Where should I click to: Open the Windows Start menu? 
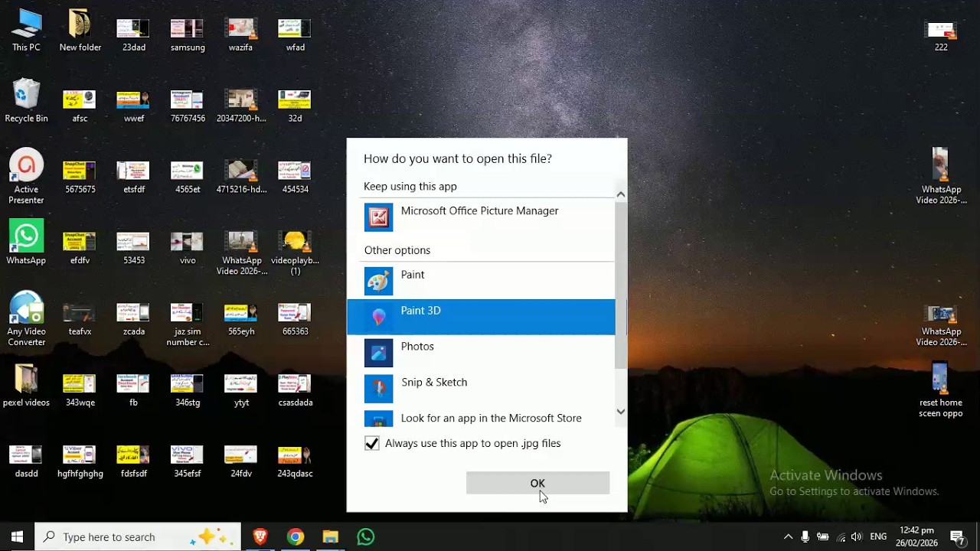tap(17, 536)
